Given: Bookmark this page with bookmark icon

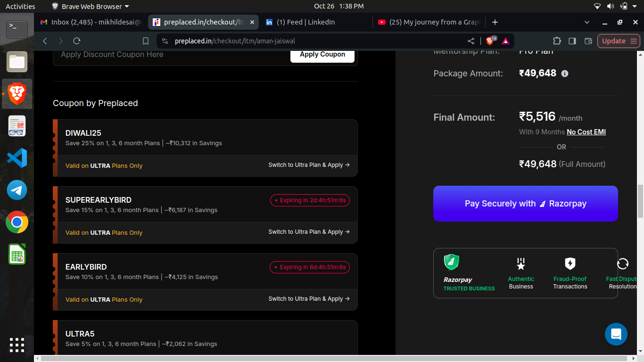Looking at the screenshot, I should tap(146, 41).
